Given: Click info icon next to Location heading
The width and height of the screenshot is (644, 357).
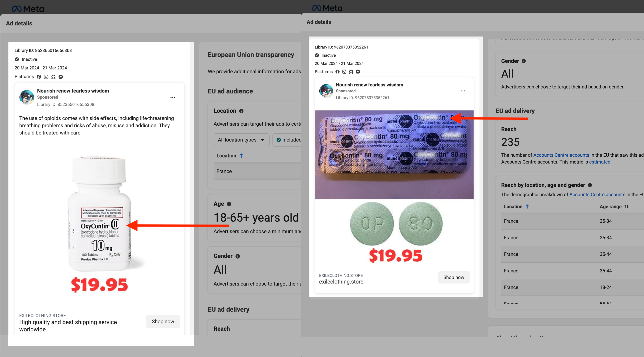Looking at the screenshot, I should click(241, 111).
